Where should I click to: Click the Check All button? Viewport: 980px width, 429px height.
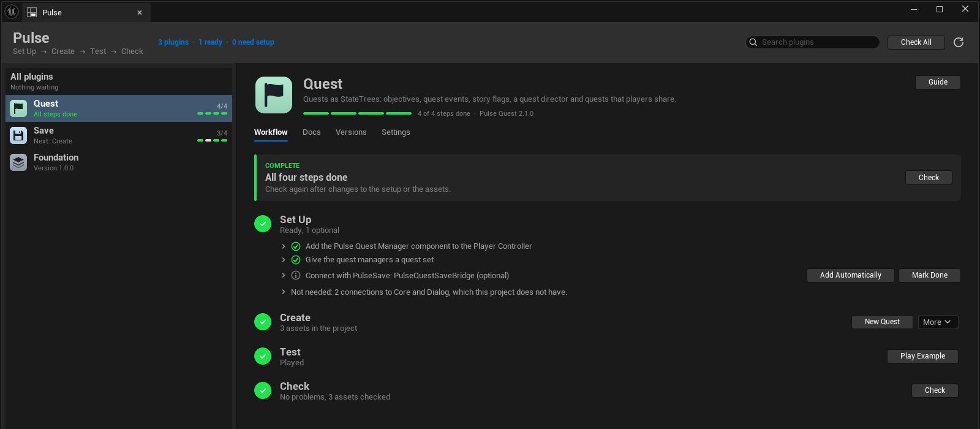click(916, 42)
